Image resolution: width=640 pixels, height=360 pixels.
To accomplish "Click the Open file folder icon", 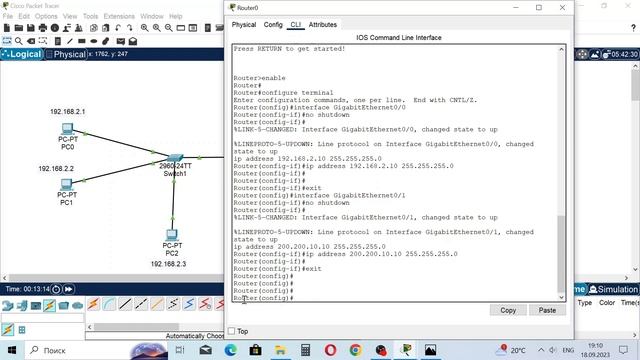I will (x=19, y=28).
